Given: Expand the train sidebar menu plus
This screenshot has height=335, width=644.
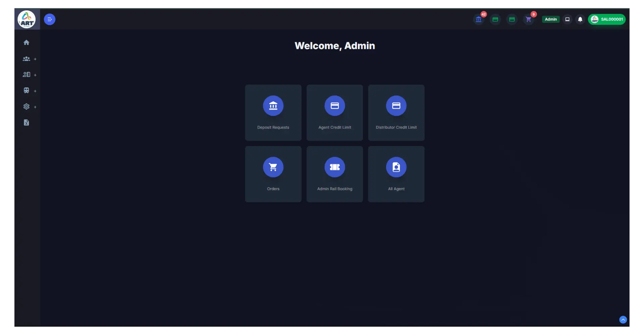Looking at the screenshot, I should click(35, 91).
